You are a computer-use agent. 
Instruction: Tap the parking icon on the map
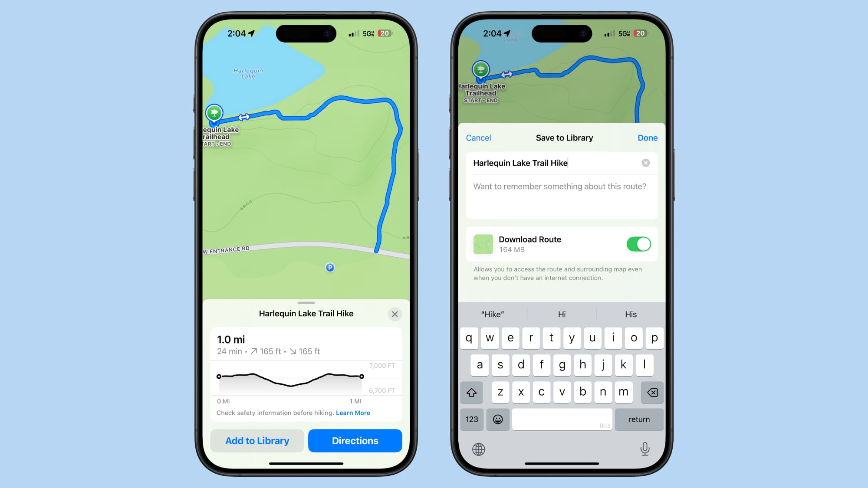330,267
